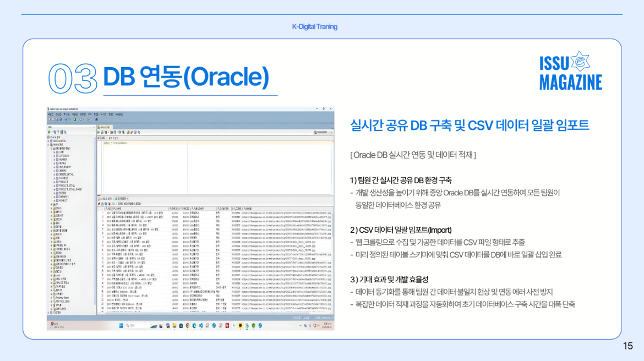Image resolution: width=644 pixels, height=361 pixels.
Task: Collapse the MAGAZINE connection tree node
Action: (x=48, y=145)
